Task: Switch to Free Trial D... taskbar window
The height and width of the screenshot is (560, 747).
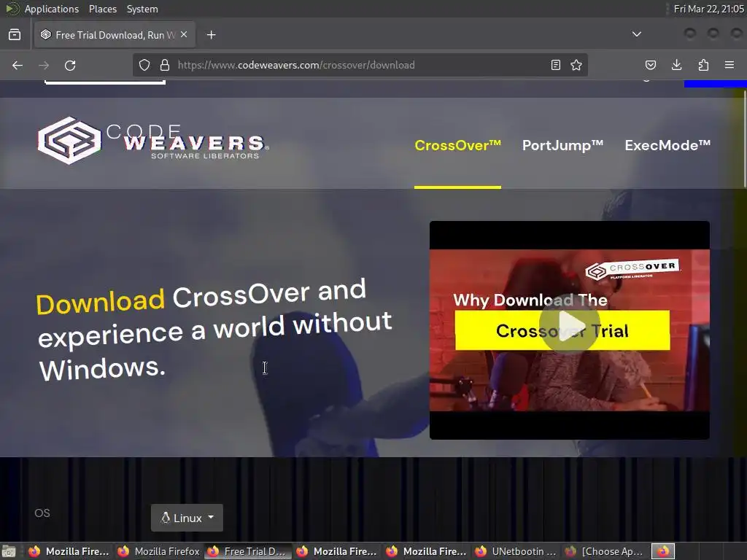Action: point(248,551)
